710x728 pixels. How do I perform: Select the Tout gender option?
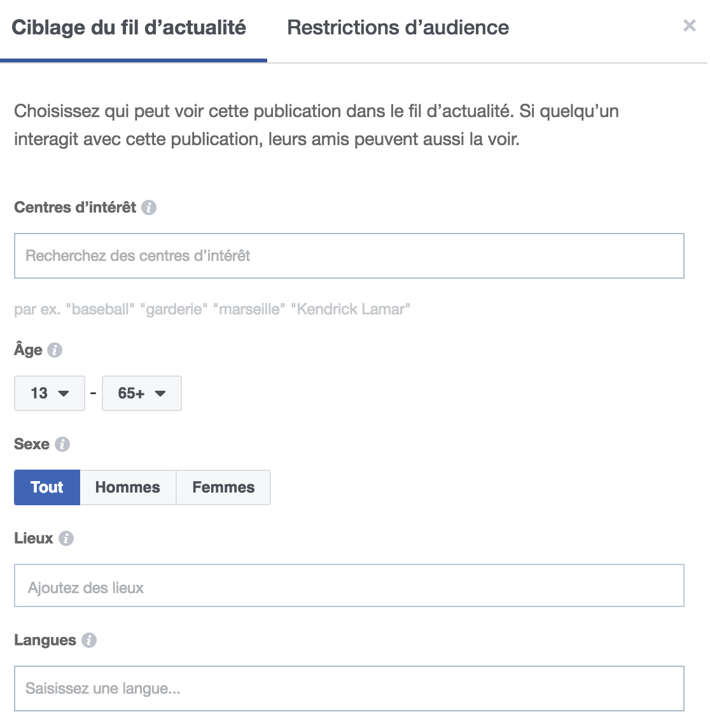click(x=47, y=487)
